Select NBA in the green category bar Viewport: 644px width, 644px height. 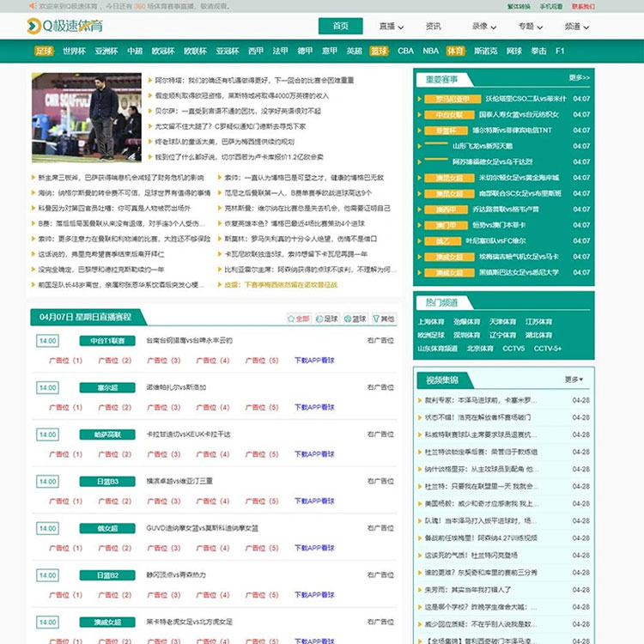pyautogui.click(x=430, y=51)
